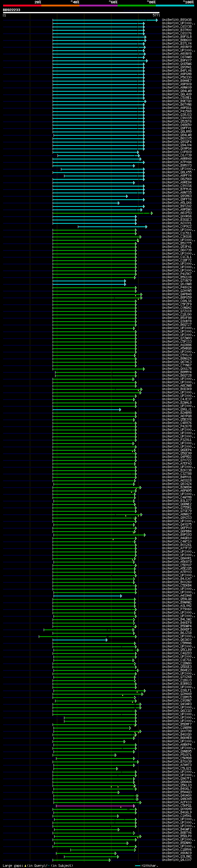Click the red 20% identity legend segment

coord(22,6)
